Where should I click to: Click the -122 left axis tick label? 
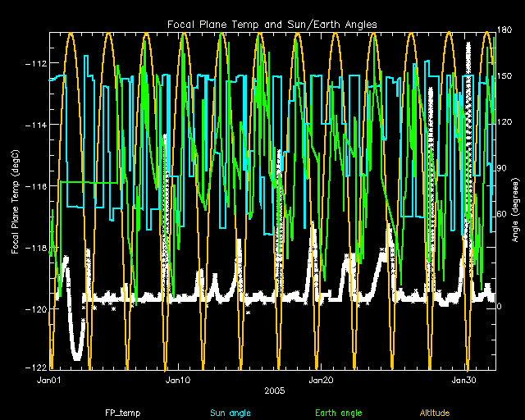click(34, 367)
